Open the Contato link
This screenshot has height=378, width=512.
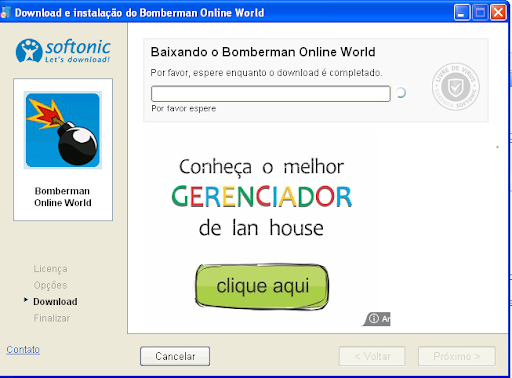point(23,349)
